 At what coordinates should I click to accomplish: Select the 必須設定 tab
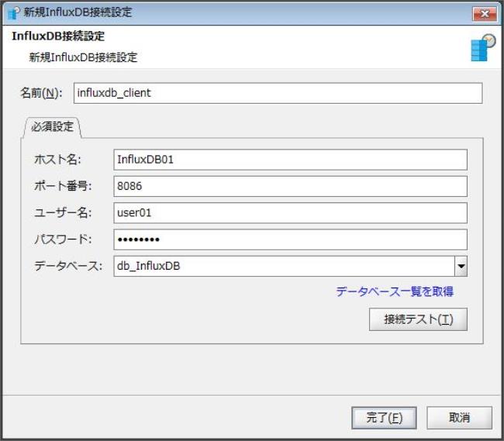pyautogui.click(x=52, y=126)
